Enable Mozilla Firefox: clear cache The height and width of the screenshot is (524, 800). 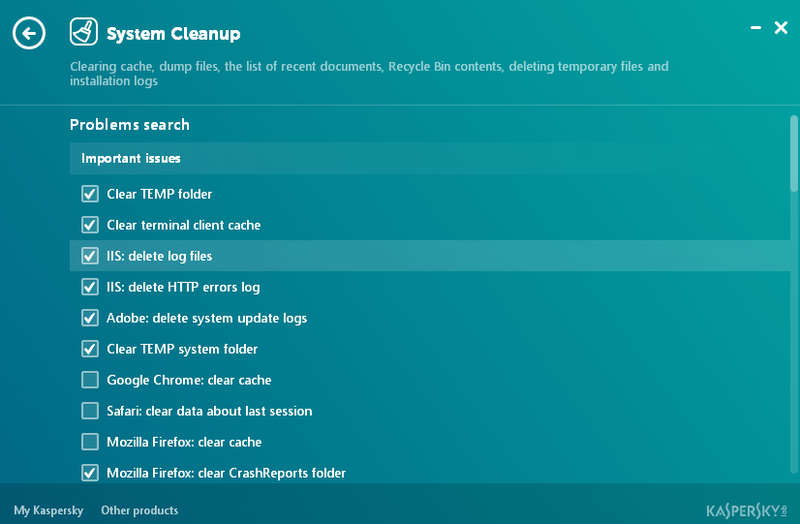click(x=90, y=442)
